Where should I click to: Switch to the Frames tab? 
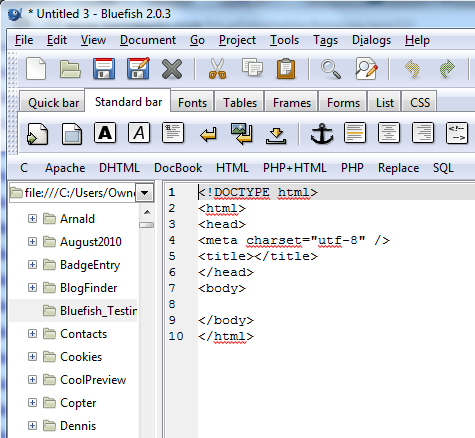[x=292, y=103]
